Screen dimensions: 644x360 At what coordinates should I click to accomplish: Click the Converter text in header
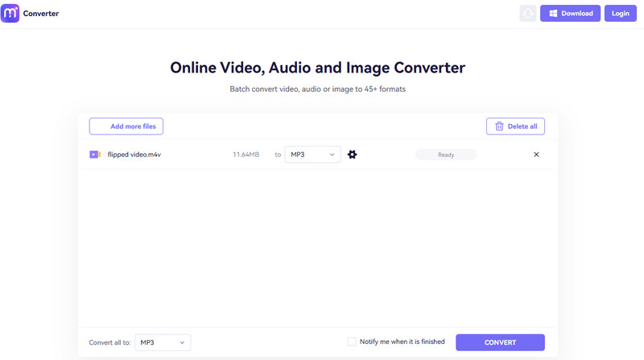point(41,14)
